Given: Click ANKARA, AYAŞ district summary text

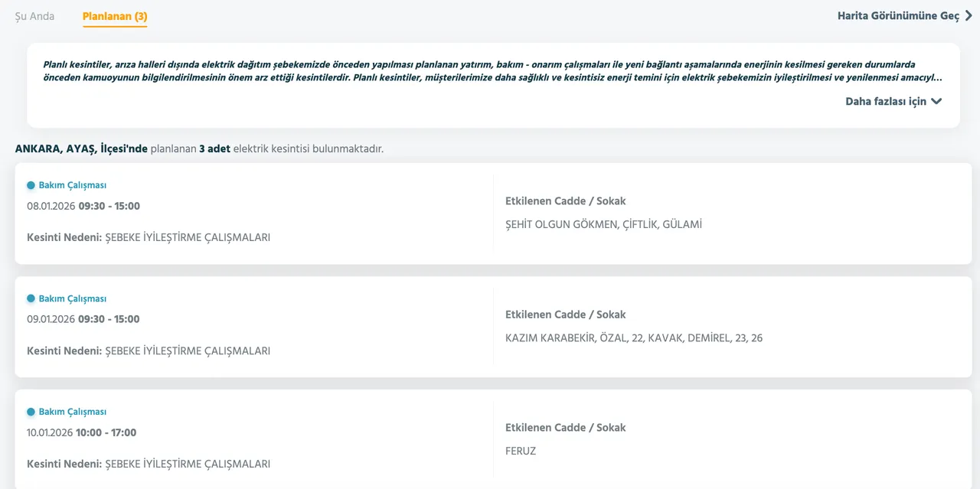Looking at the screenshot, I should point(199,148).
